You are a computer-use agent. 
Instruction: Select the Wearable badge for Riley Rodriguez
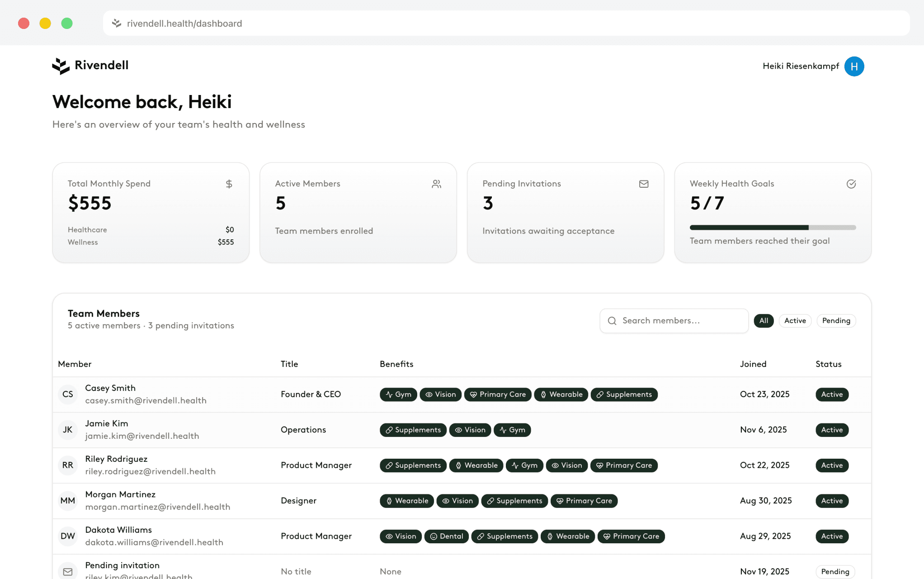(x=476, y=465)
